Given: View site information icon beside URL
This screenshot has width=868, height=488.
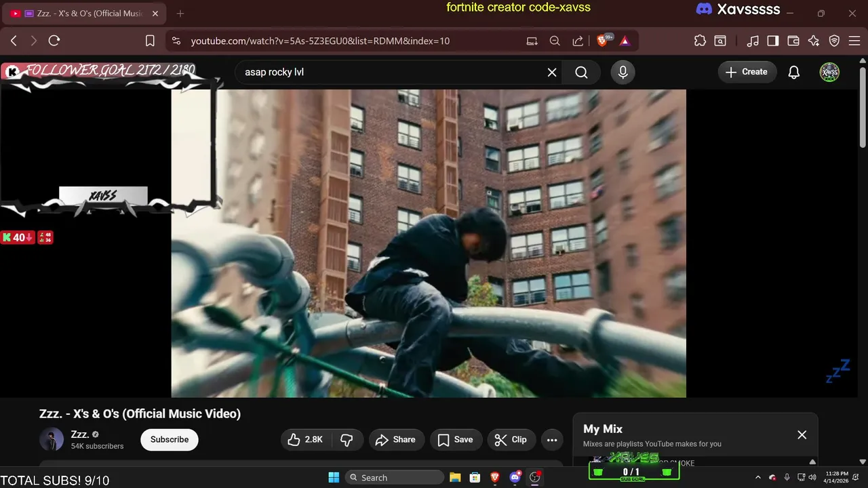Looking at the screenshot, I should tap(176, 41).
